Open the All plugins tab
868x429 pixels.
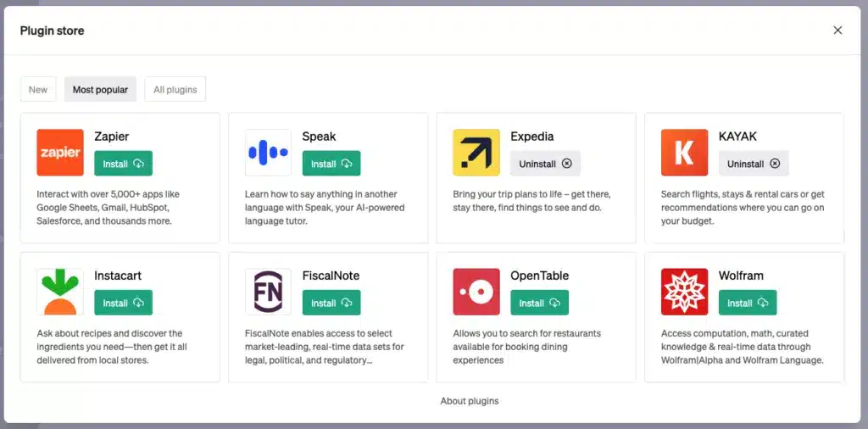click(175, 89)
